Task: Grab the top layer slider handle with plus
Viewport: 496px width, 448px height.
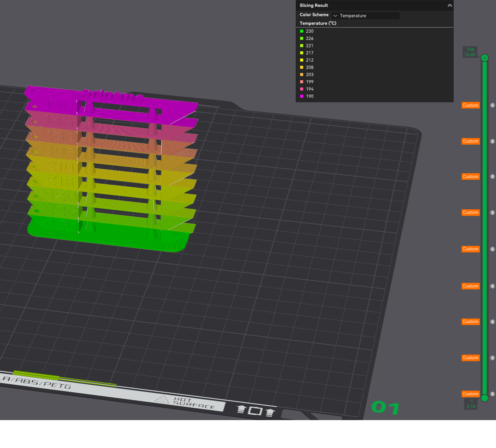Action: (x=485, y=58)
